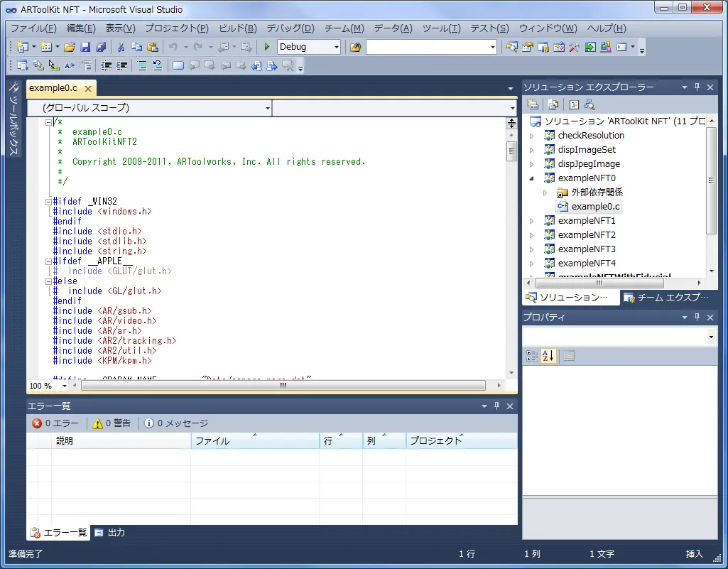728x569 pixels.
Task: Uncomment the selected lines icon
Action: (158, 65)
